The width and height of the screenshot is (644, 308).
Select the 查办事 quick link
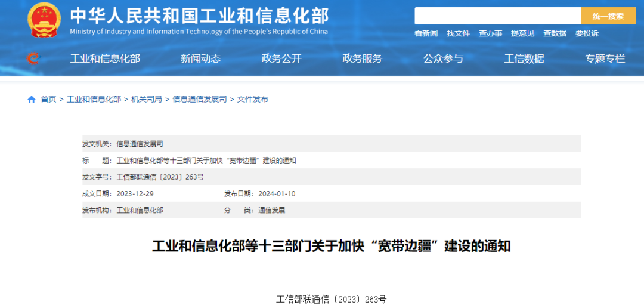490,33
